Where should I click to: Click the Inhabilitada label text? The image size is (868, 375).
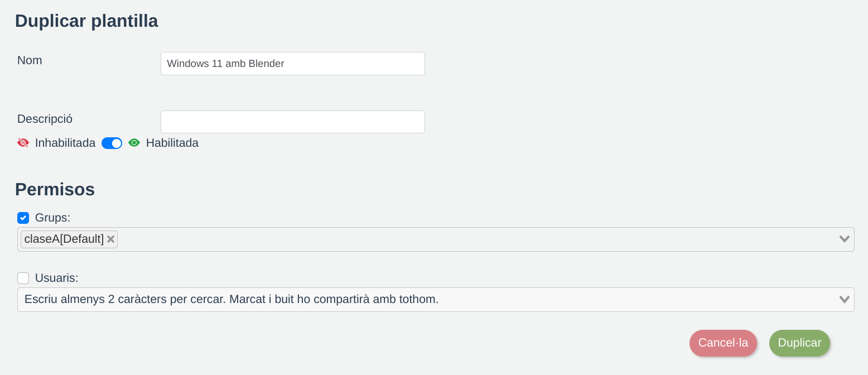pyautogui.click(x=65, y=143)
